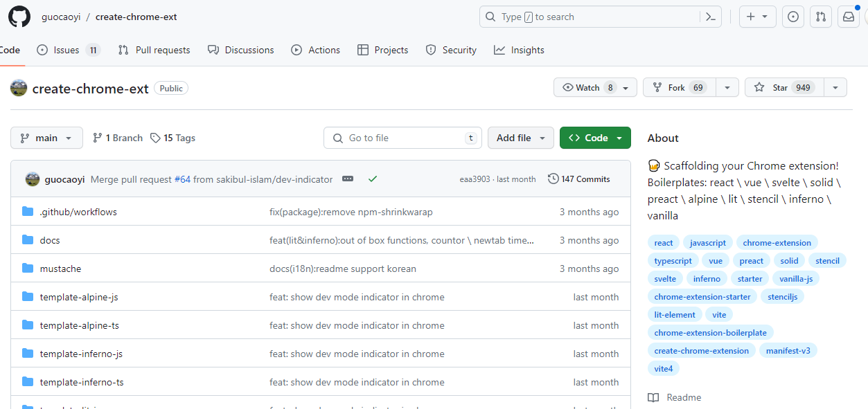Click the folder icon for .github/workflows
868x409 pixels.
[28, 212]
